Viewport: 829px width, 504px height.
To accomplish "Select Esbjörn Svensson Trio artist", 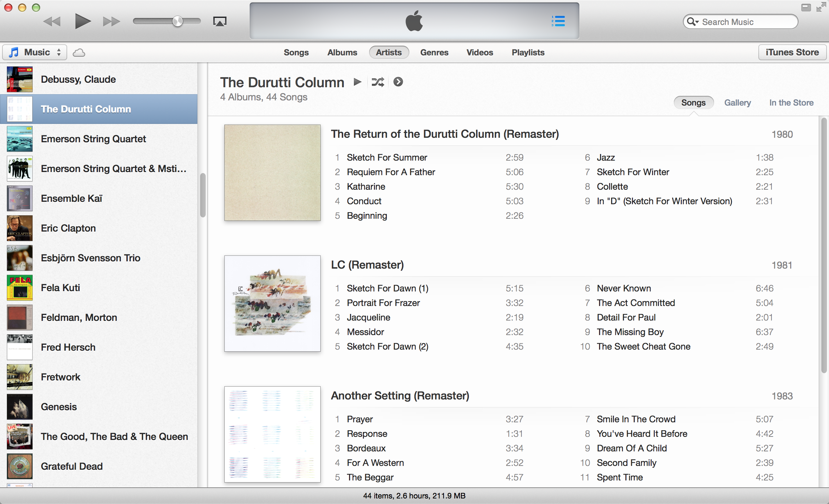I will coord(99,258).
